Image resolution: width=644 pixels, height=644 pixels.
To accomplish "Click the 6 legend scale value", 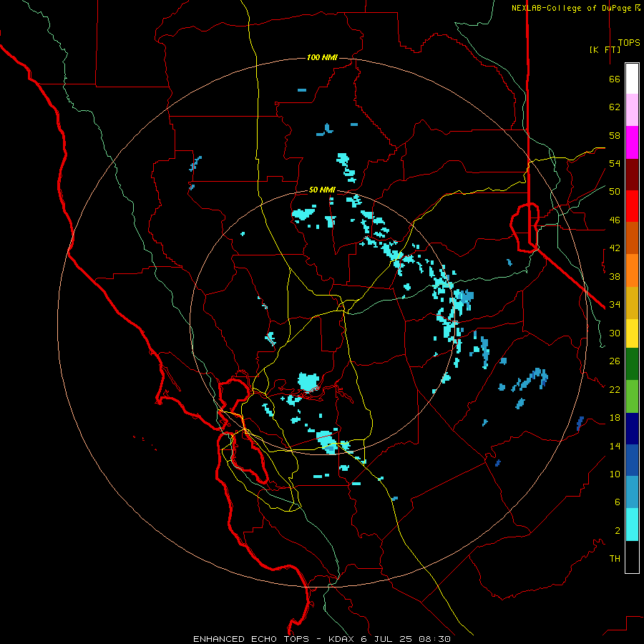I will 617,502.
